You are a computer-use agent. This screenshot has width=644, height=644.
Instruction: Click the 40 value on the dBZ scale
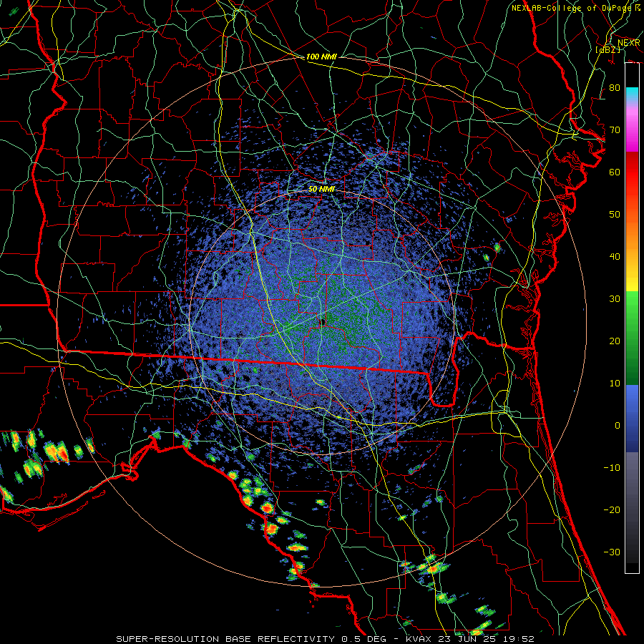(615, 257)
